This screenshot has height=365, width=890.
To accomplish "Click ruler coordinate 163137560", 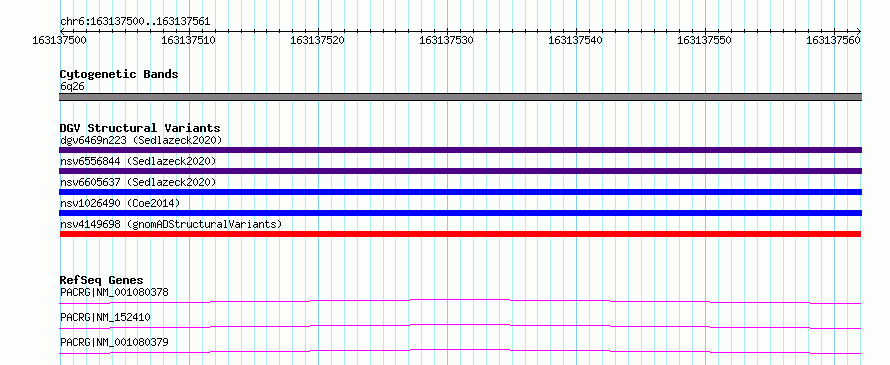I will pos(833,40).
